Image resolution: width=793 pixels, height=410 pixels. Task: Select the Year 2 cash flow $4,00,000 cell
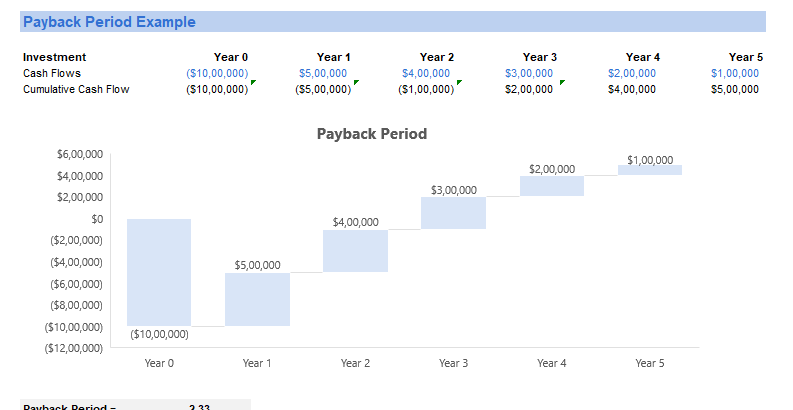click(x=426, y=73)
